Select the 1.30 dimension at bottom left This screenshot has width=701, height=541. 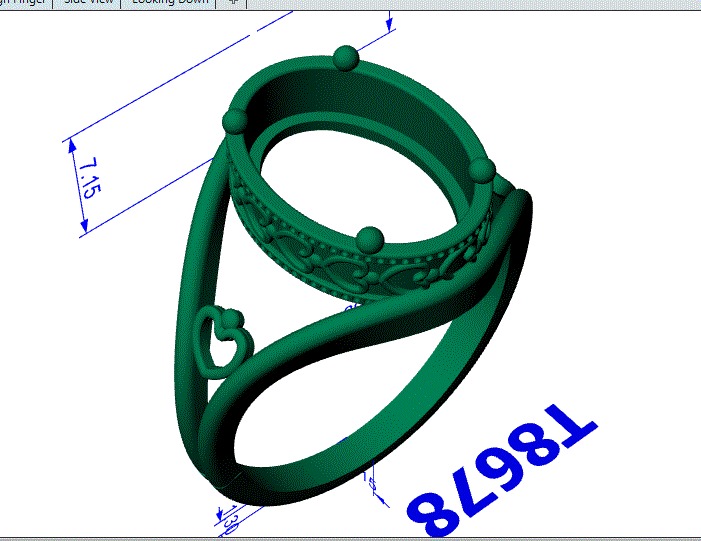coord(229,519)
